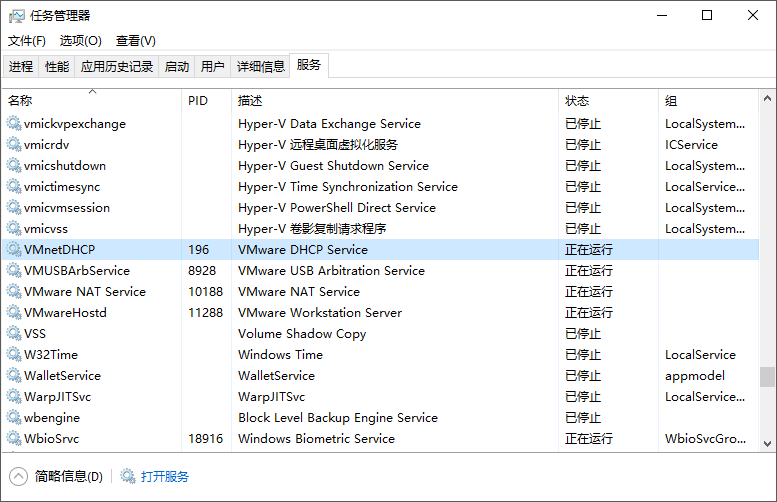This screenshot has width=777, height=502.
Task: Click the gear icon beside VMnetDHCP service
Action: [x=14, y=249]
